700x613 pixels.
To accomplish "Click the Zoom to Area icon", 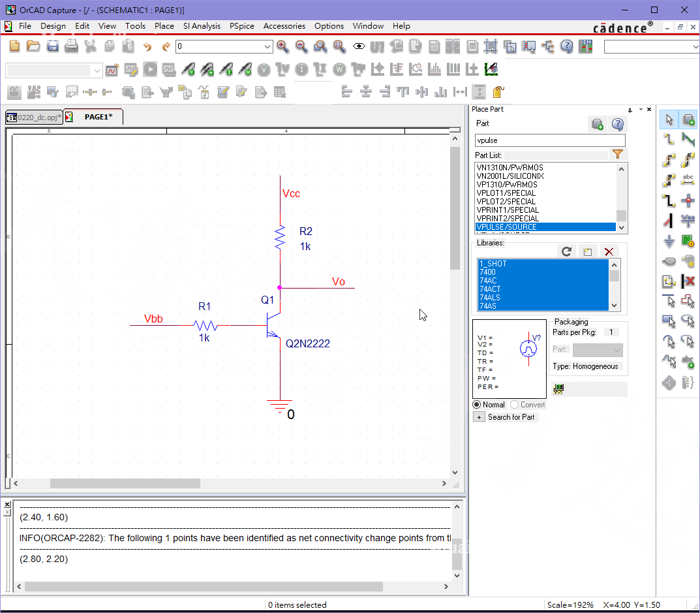I will (x=320, y=46).
